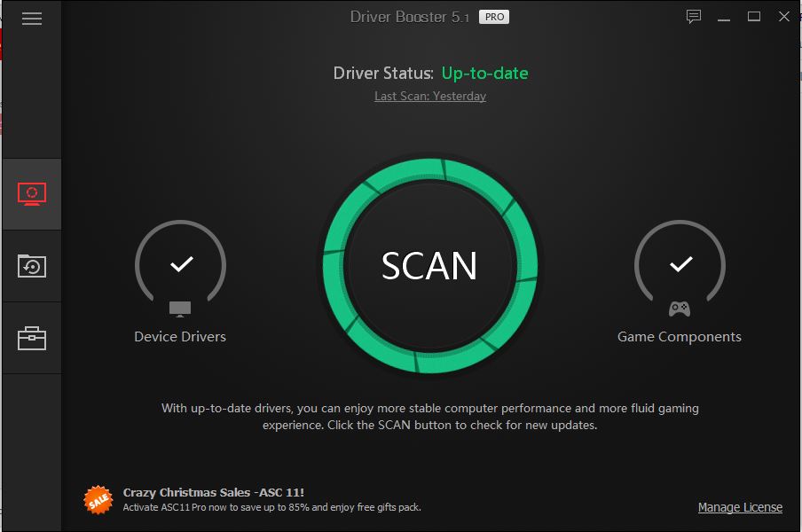The width and height of the screenshot is (802, 532).
Task: Click the Game Components label
Action: pyautogui.click(x=680, y=337)
